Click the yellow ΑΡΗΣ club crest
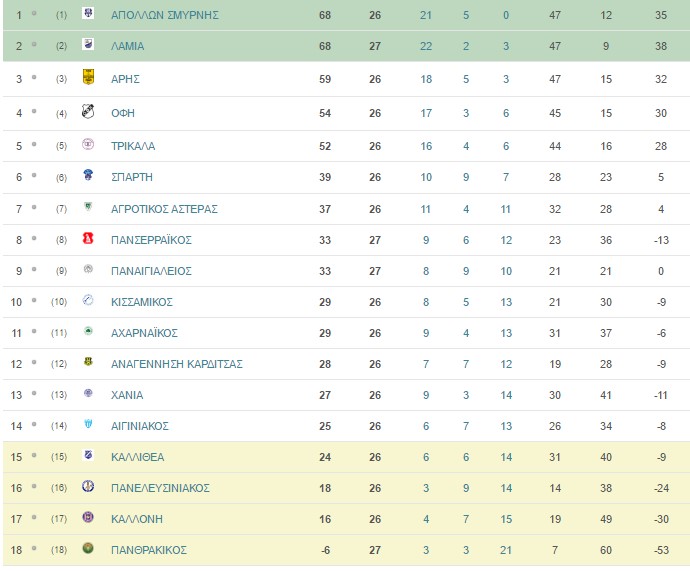The height and width of the screenshot is (571, 690). tap(88, 77)
